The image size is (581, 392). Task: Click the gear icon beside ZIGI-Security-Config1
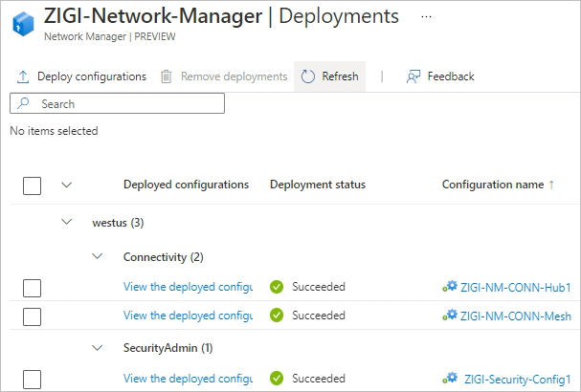(451, 380)
